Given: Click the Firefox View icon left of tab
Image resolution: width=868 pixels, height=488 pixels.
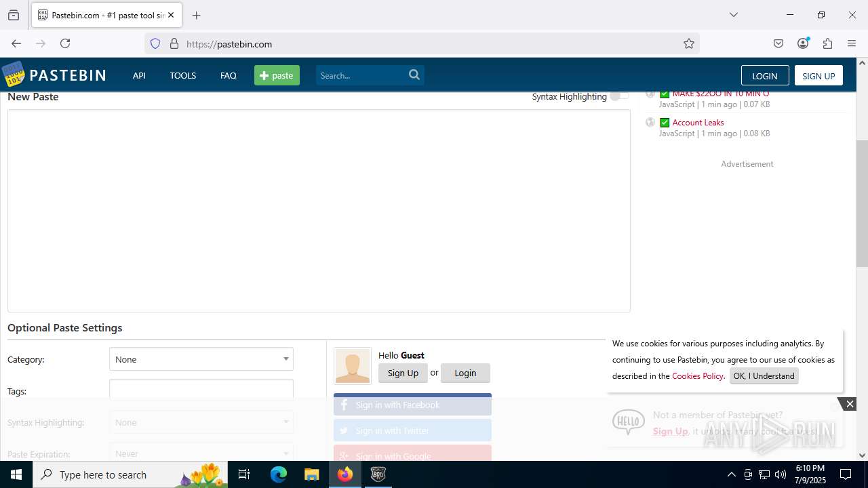Looking at the screenshot, I should point(14,15).
